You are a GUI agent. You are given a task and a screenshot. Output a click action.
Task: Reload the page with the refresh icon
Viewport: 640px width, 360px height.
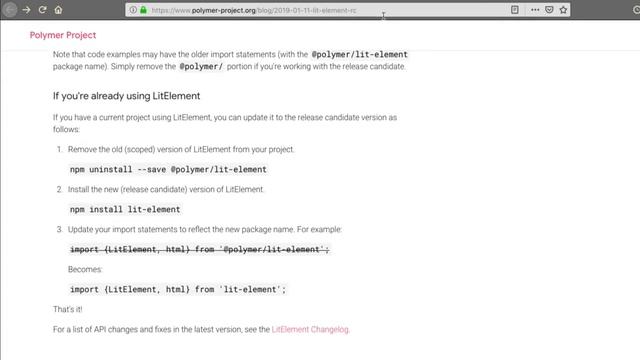pos(42,10)
